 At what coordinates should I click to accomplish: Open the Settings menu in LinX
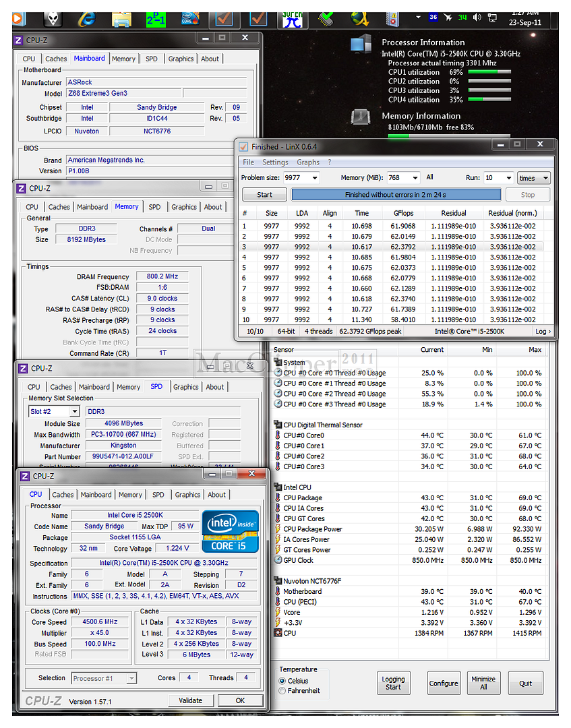tap(275, 162)
